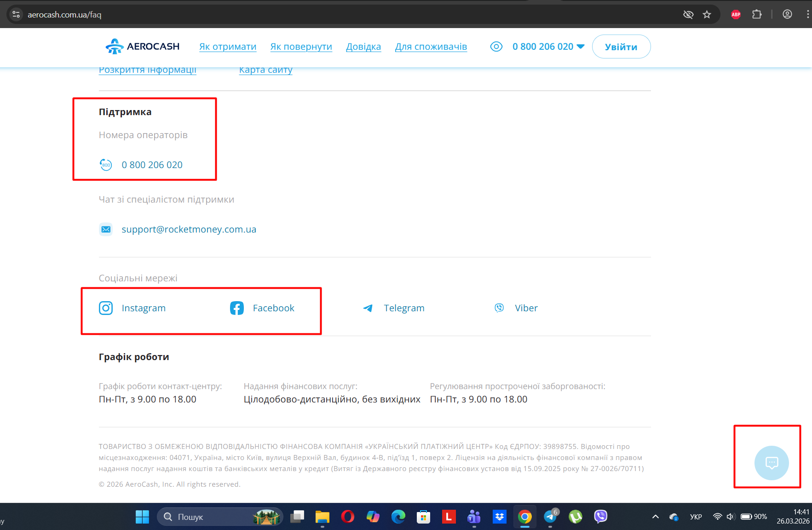Click the © 2026 AeroCash copyright text

[170, 484]
